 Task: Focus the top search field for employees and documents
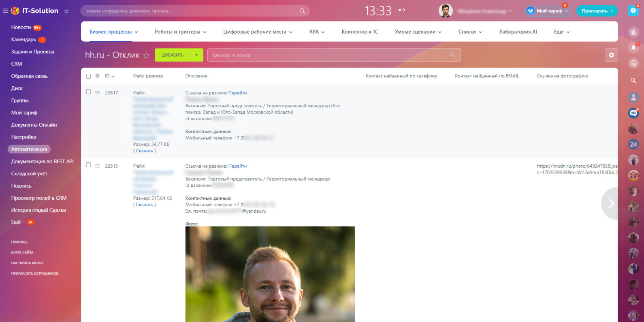(x=195, y=11)
